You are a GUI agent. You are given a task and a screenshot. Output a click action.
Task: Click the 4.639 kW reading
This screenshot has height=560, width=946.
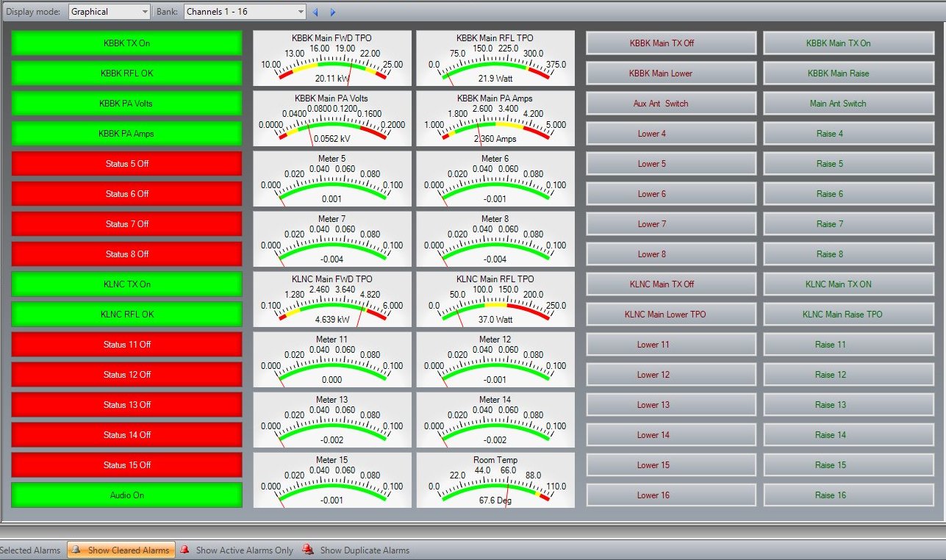pyautogui.click(x=332, y=320)
